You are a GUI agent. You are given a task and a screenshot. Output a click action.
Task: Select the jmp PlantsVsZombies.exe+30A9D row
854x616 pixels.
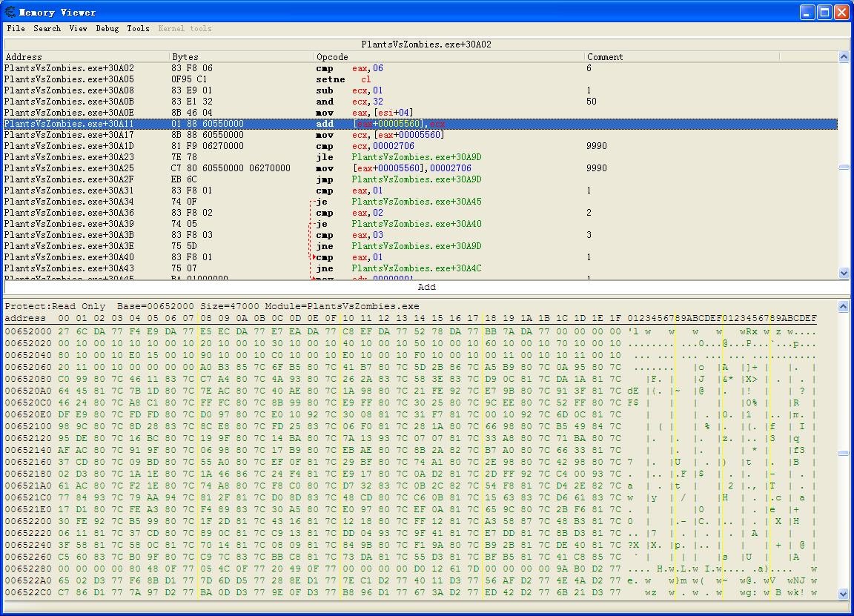[420, 179]
